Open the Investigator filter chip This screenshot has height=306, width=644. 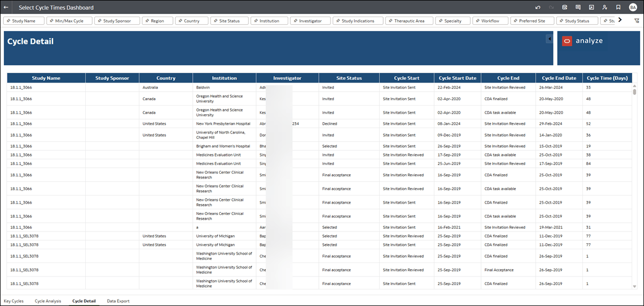310,21
